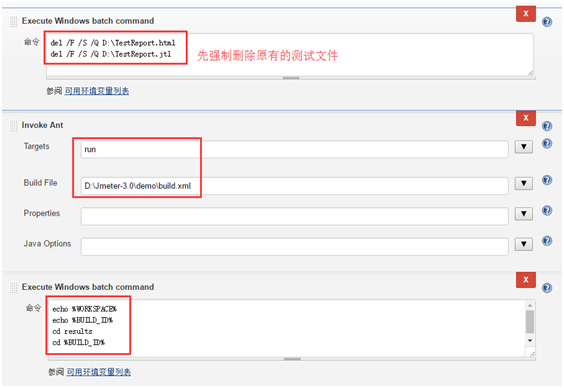Click the Java Options label
This screenshot has width=564, height=388.
click(x=47, y=244)
